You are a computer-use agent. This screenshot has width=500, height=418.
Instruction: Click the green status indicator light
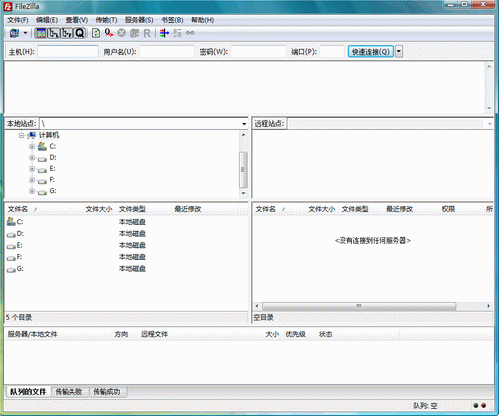click(x=476, y=406)
